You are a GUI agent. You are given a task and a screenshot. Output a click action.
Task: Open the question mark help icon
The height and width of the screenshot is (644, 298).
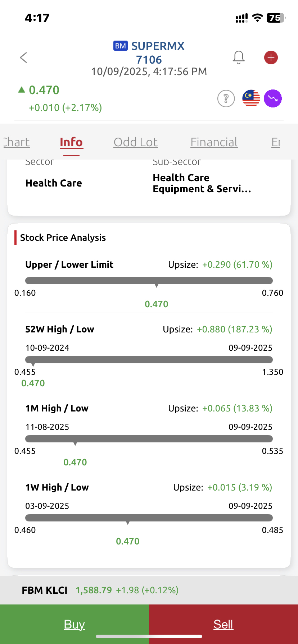[226, 98]
